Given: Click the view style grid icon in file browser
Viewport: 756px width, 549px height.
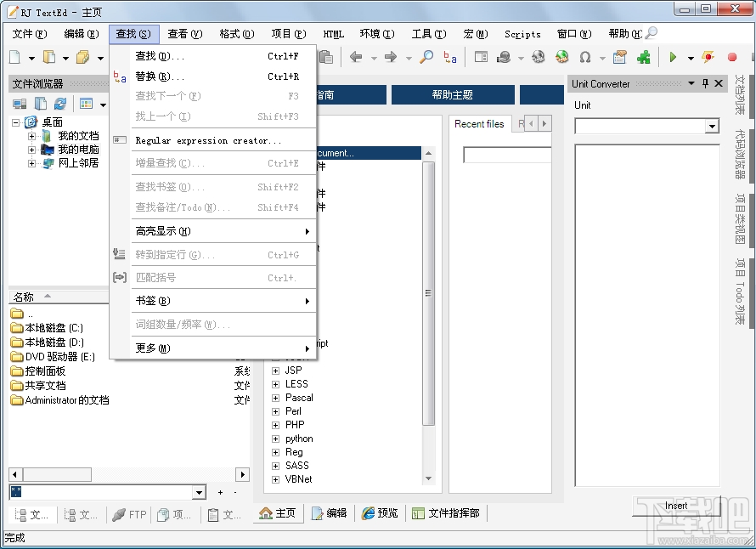Looking at the screenshot, I should click(x=87, y=104).
